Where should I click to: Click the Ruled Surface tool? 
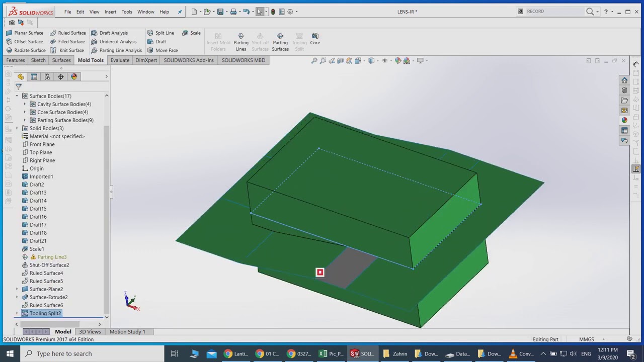coord(67,33)
